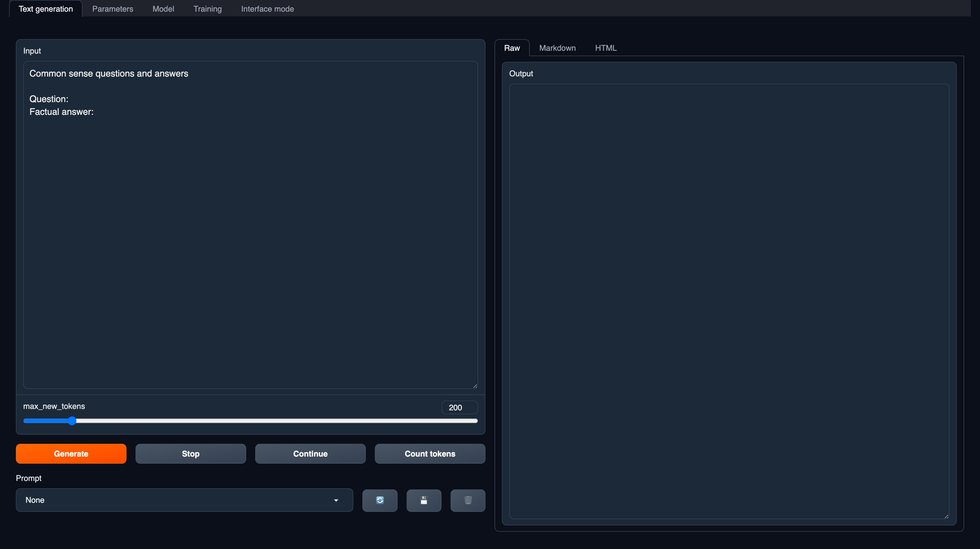980x549 pixels.
Task: Click the Stop button
Action: (x=190, y=453)
